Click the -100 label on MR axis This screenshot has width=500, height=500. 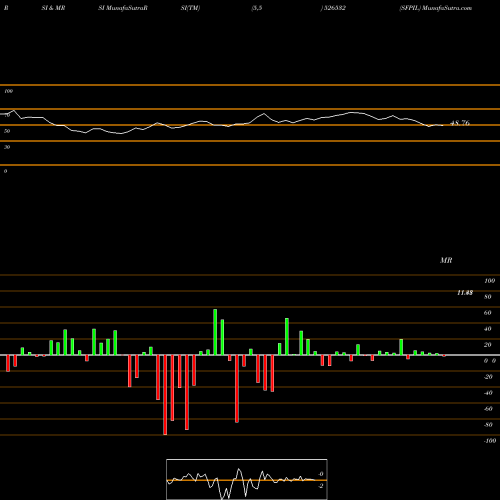[490, 441]
